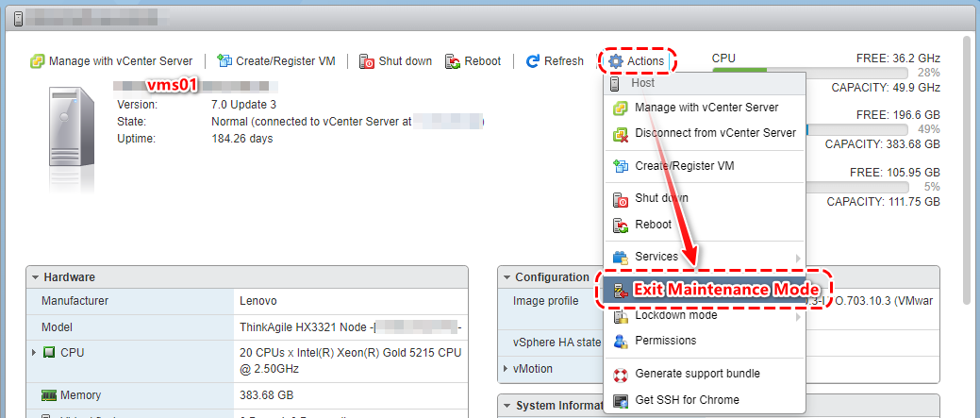The width and height of the screenshot is (980, 418).
Task: Open the Lockdown mode submenu
Action: [675, 315]
